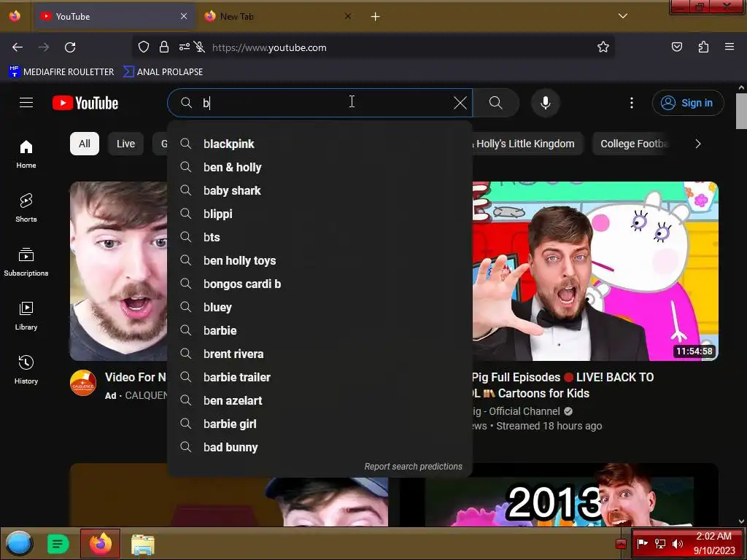This screenshot has height=560, width=747.
Task: List all tabs dropdown arrow
Action: [623, 16]
